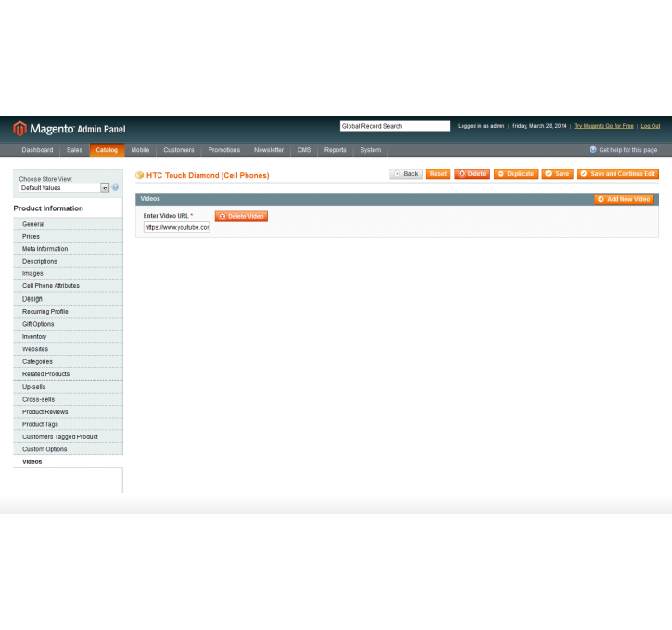Open the Websites tab
The width and height of the screenshot is (672, 630).
pos(69,349)
